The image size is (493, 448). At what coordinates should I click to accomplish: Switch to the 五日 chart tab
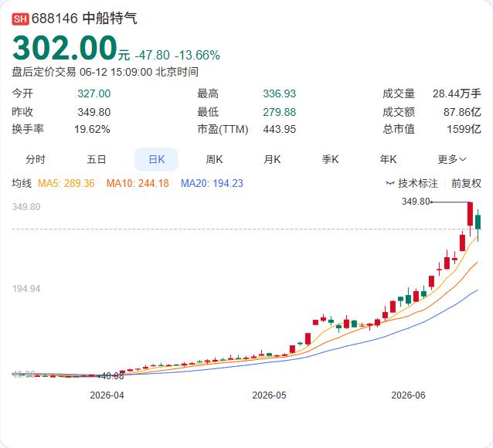pyautogui.click(x=97, y=159)
